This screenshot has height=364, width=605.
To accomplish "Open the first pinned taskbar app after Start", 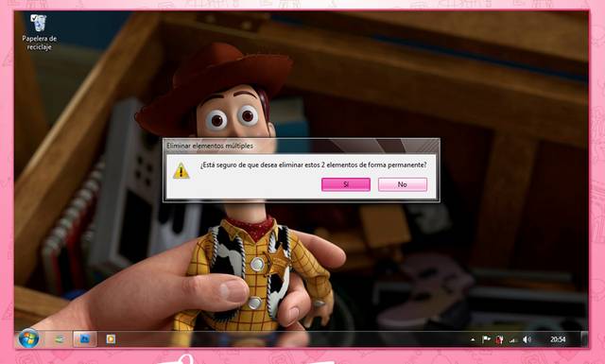I will coord(60,339).
